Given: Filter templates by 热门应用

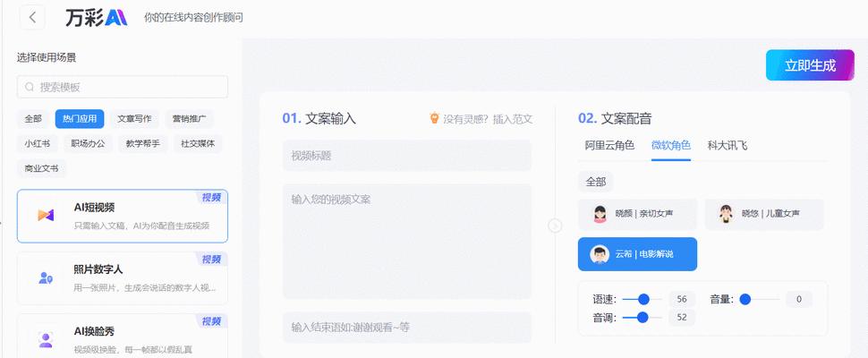Looking at the screenshot, I should (x=80, y=118).
